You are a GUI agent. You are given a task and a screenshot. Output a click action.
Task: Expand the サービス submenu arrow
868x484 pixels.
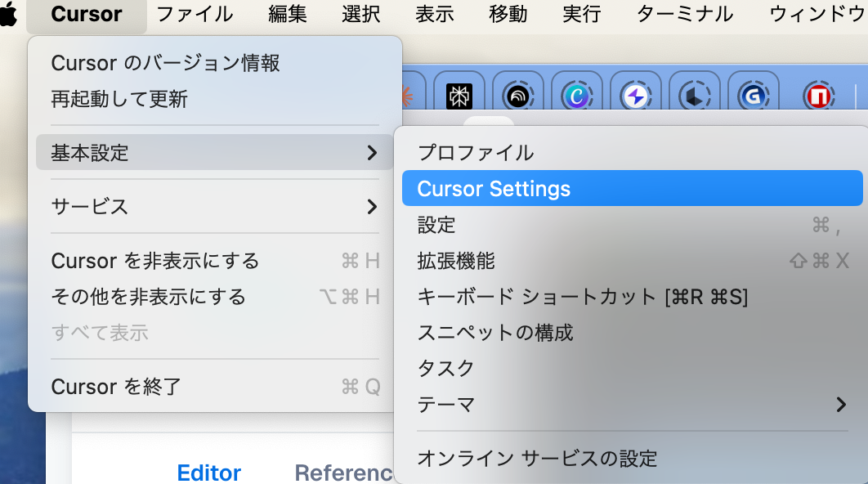pos(372,207)
